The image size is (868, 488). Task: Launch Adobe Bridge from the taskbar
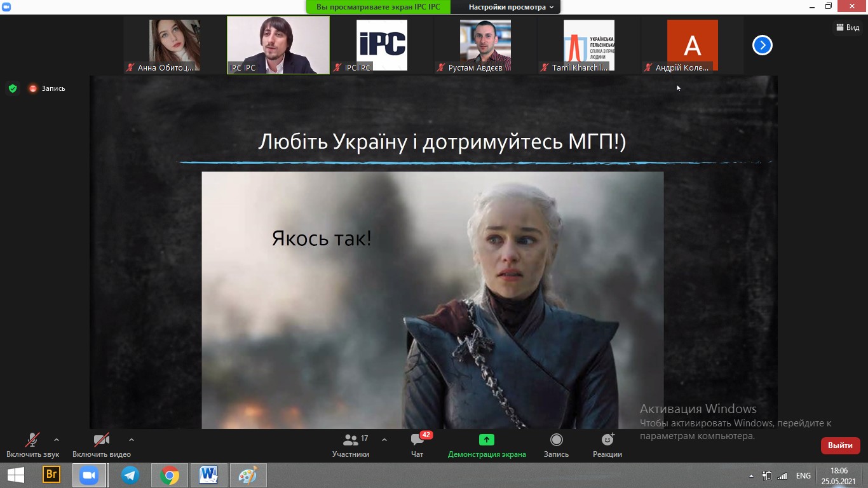click(51, 475)
